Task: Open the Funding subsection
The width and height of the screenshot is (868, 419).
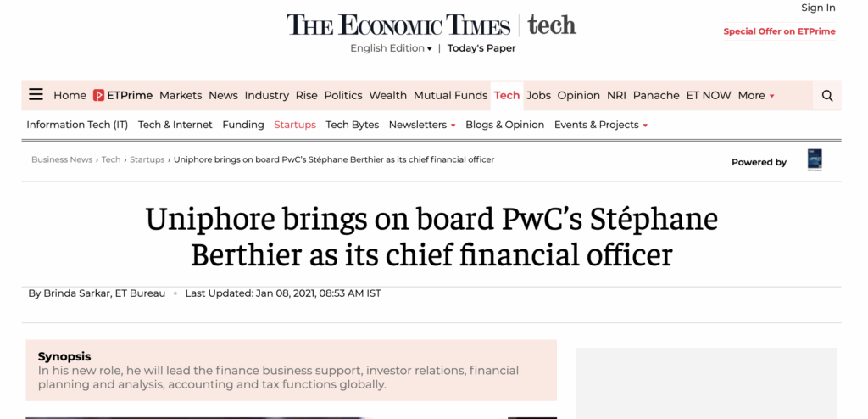Action: (x=243, y=125)
